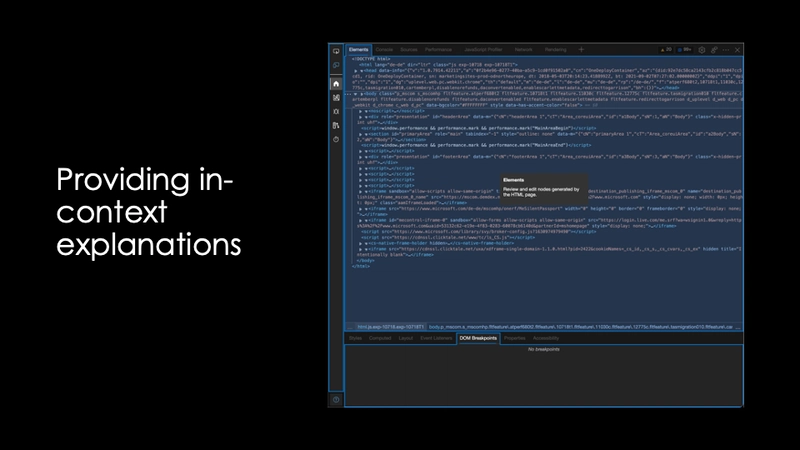Image resolution: width=800 pixels, height=450 pixels.
Task: Collapse the body element node
Action: click(x=356, y=94)
